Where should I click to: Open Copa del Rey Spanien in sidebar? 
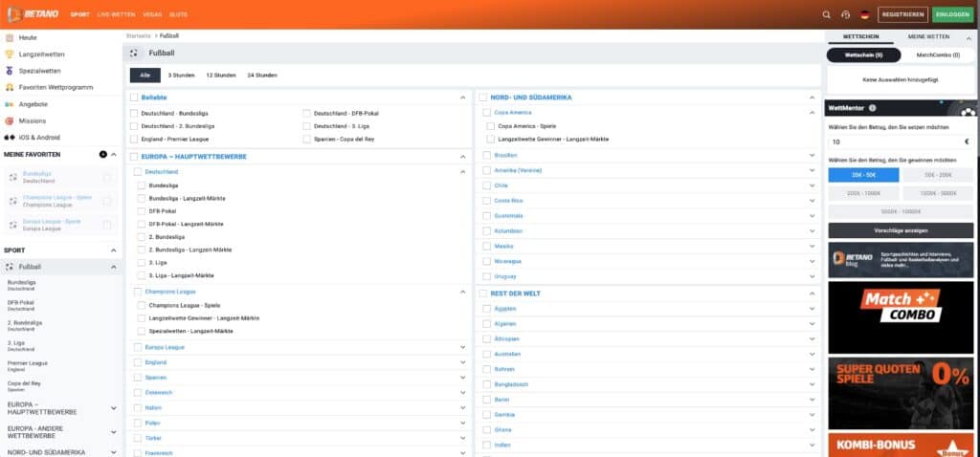click(24, 386)
